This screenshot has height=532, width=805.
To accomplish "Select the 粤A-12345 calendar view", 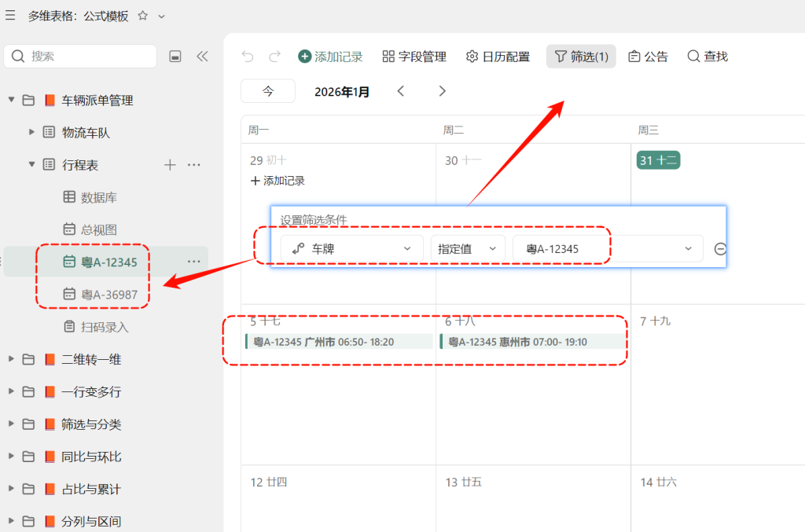I will pyautogui.click(x=101, y=262).
